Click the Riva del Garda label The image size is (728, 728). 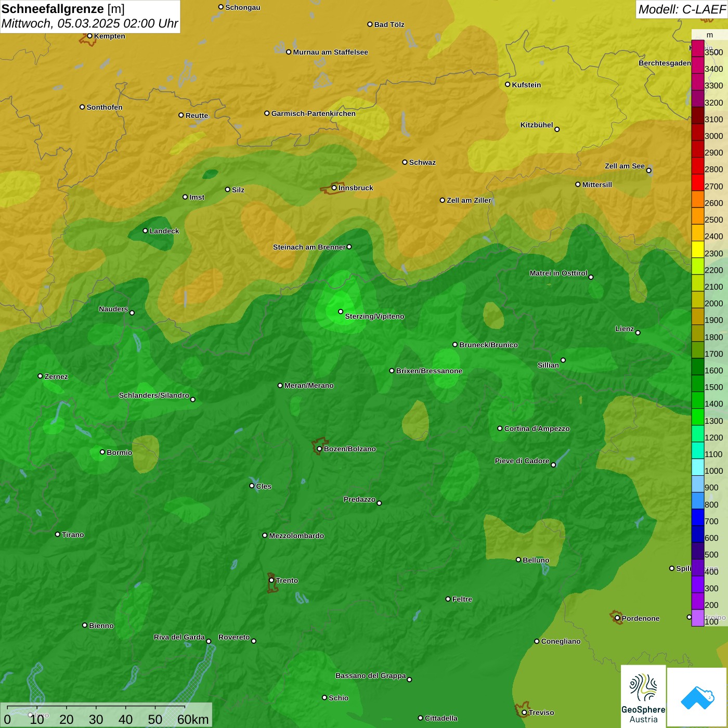click(179, 637)
